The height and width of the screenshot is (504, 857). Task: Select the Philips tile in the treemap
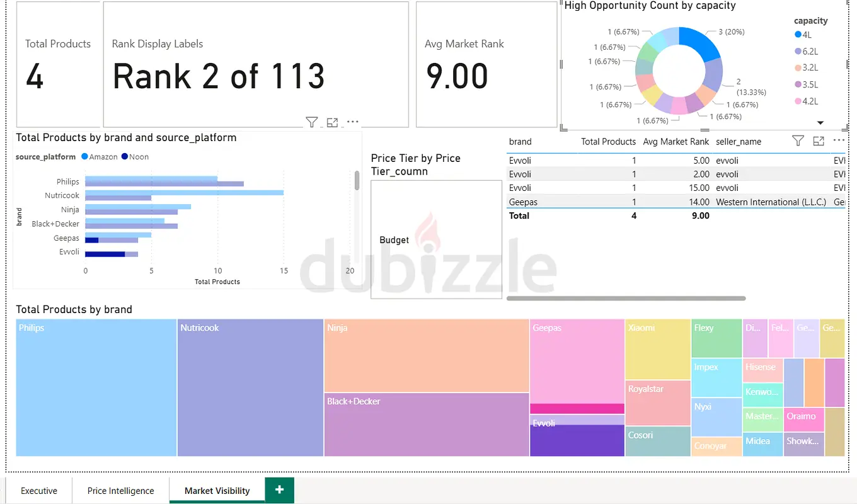point(96,387)
